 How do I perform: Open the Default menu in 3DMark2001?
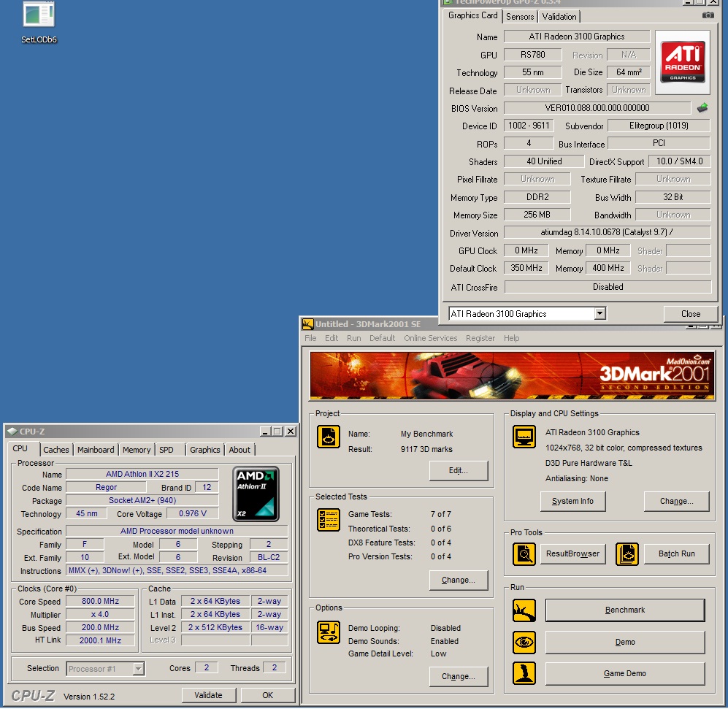tap(382, 338)
